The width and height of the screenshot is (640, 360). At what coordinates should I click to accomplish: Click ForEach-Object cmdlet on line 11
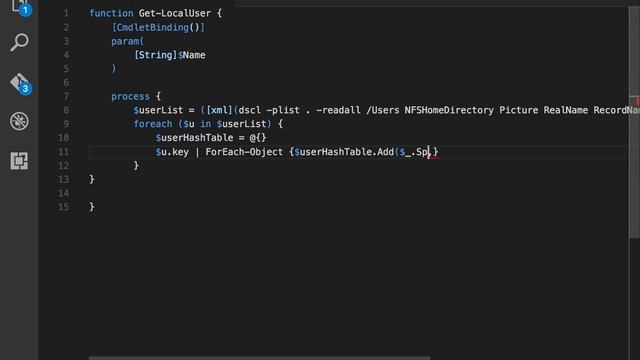[x=244, y=152]
